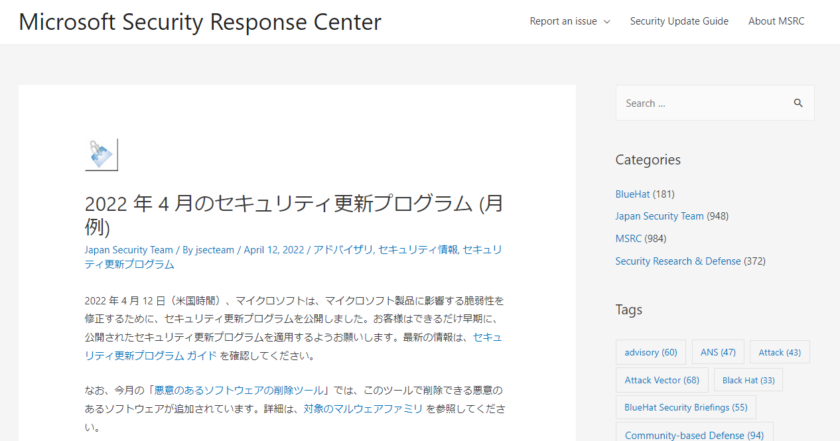Click the search magnifier icon

click(x=798, y=103)
